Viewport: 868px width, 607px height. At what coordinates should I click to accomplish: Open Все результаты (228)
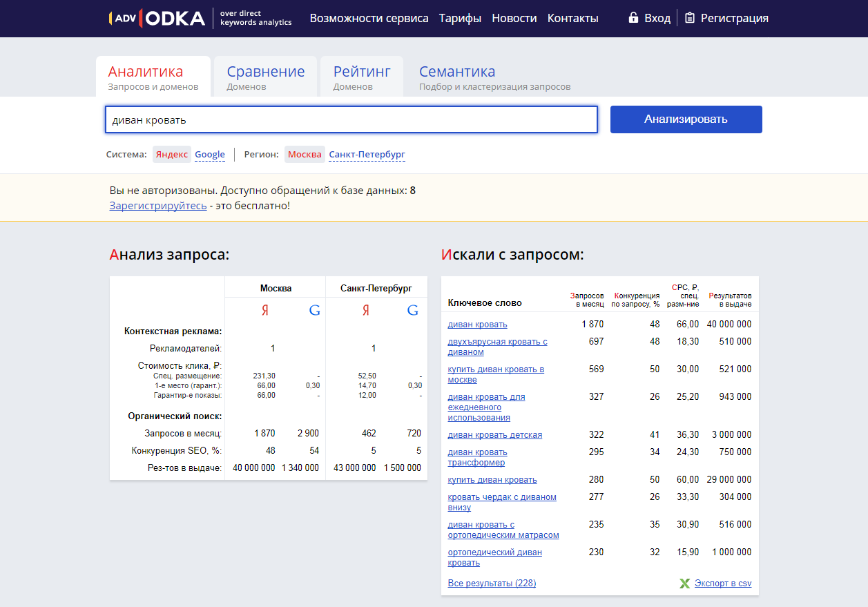(491, 583)
